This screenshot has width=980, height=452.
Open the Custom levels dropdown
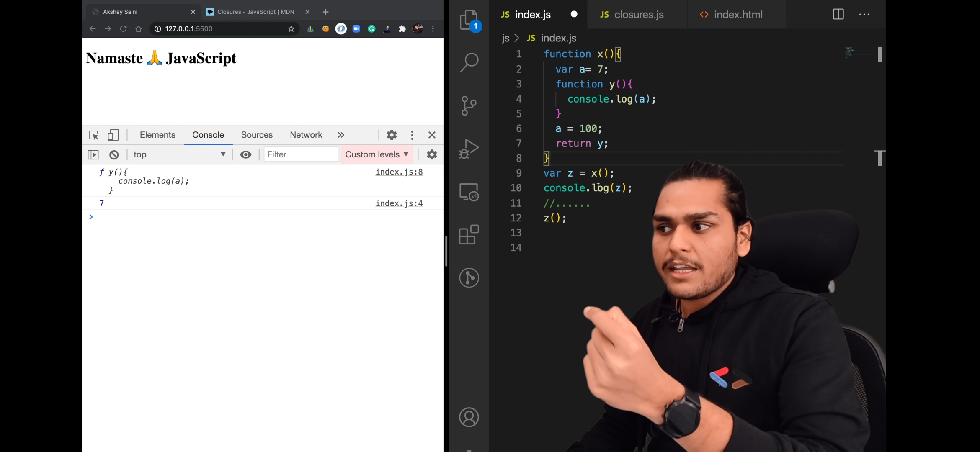[x=377, y=154]
